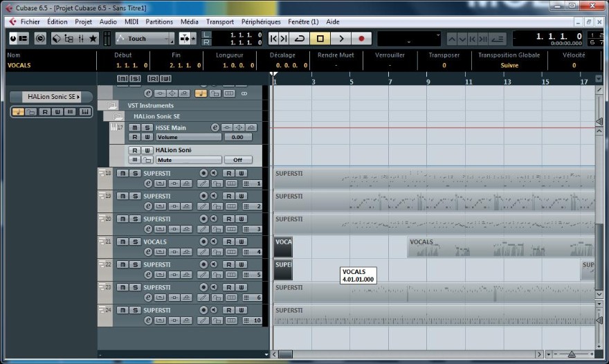
Task: Click the red Record button
Action: click(x=361, y=39)
